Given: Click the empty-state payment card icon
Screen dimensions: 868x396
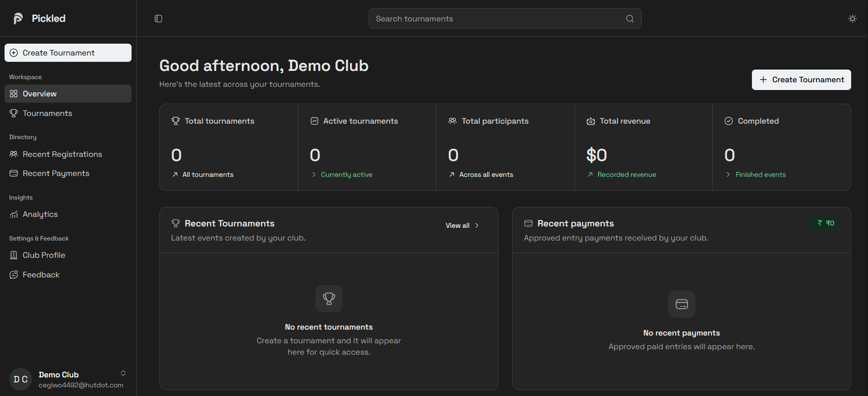Looking at the screenshot, I should pyautogui.click(x=682, y=304).
